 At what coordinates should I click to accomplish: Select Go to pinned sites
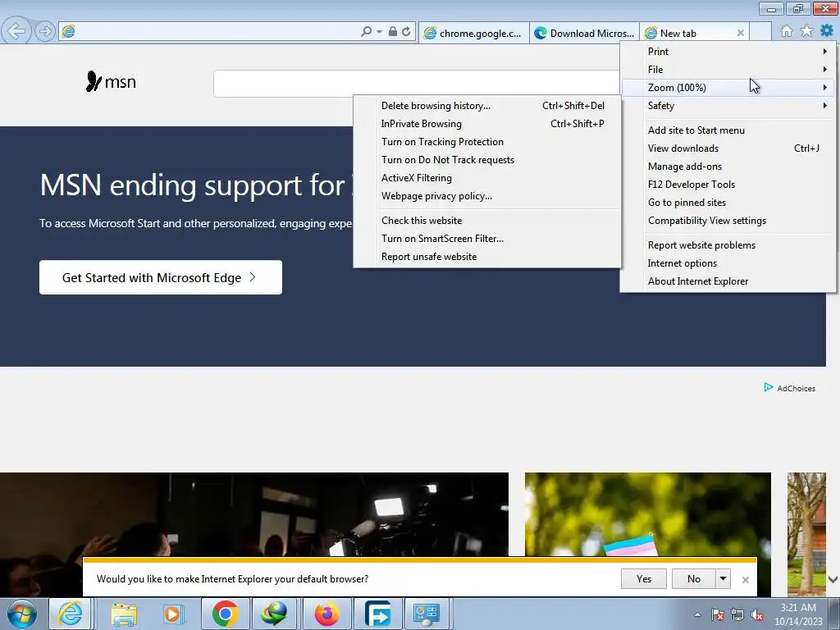pyautogui.click(x=728, y=203)
